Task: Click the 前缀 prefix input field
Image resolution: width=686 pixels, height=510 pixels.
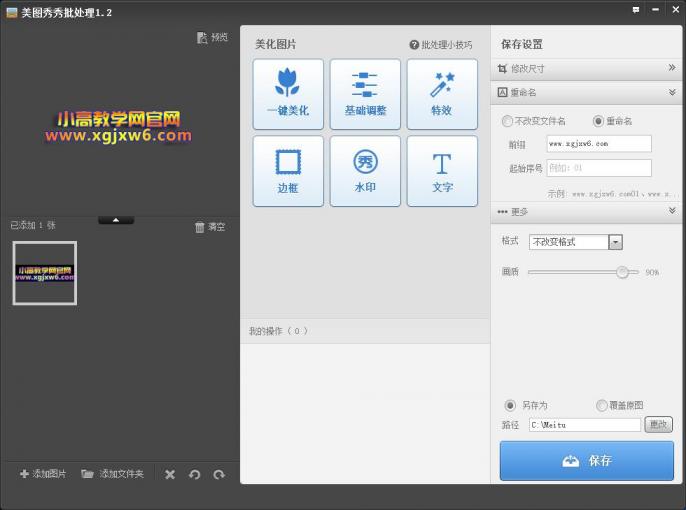Action: [599, 143]
